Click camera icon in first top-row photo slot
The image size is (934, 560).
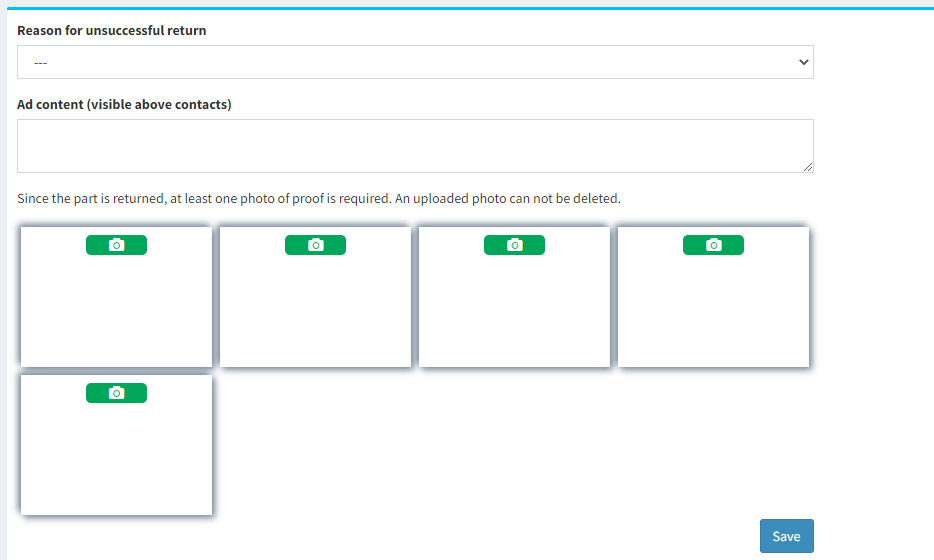[x=116, y=245]
